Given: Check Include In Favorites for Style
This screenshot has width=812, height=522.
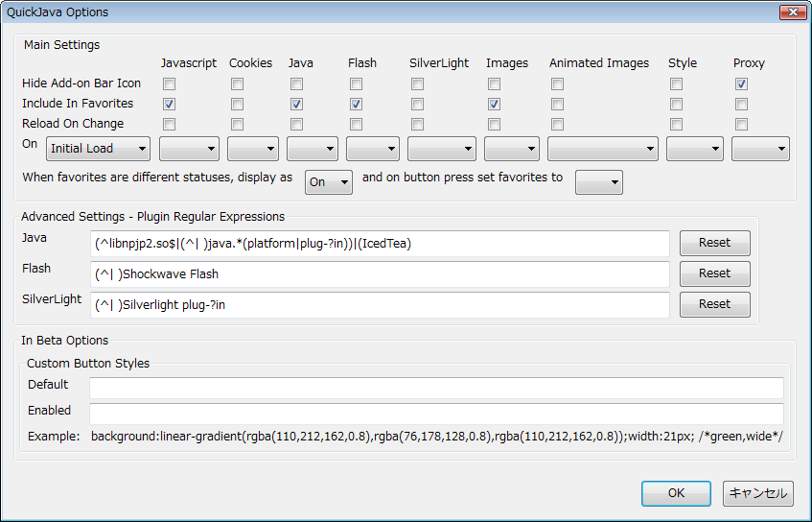Looking at the screenshot, I should tap(676, 105).
